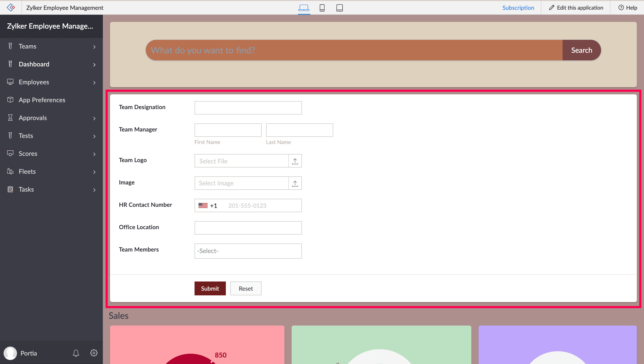
Task: Click Portia's profile avatar
Action: pyautogui.click(x=10, y=353)
